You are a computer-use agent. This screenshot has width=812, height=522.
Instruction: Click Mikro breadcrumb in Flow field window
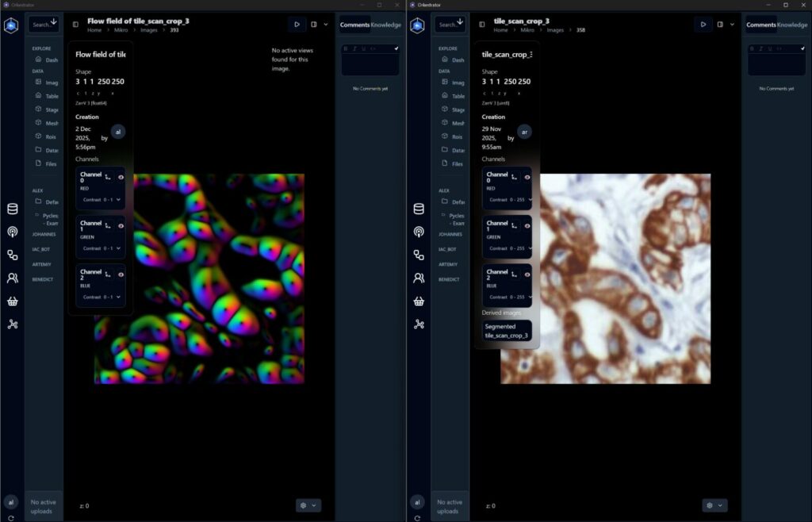click(x=121, y=30)
